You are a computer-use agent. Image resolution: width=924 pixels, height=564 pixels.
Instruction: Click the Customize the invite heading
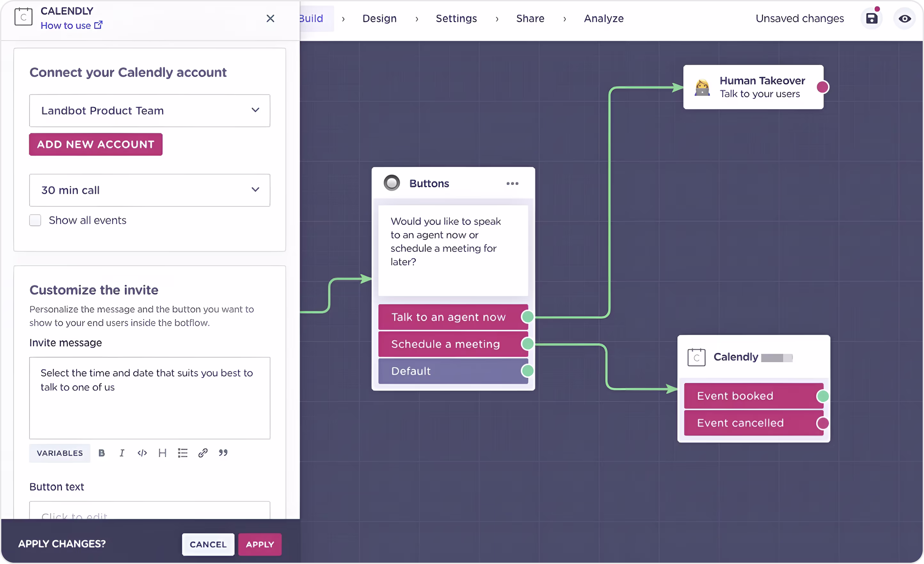(x=94, y=290)
